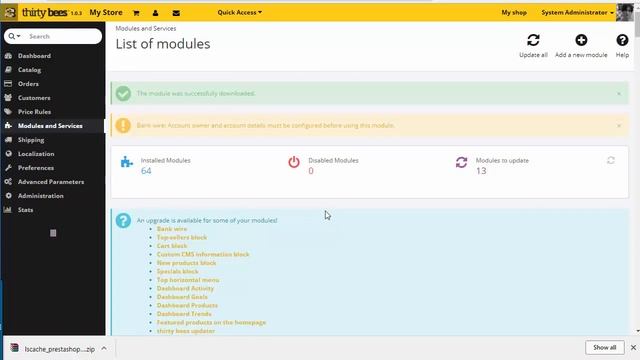Screen dimensions: 640x360
Task: Open the Top-sellers block link
Action: pos(182,238)
